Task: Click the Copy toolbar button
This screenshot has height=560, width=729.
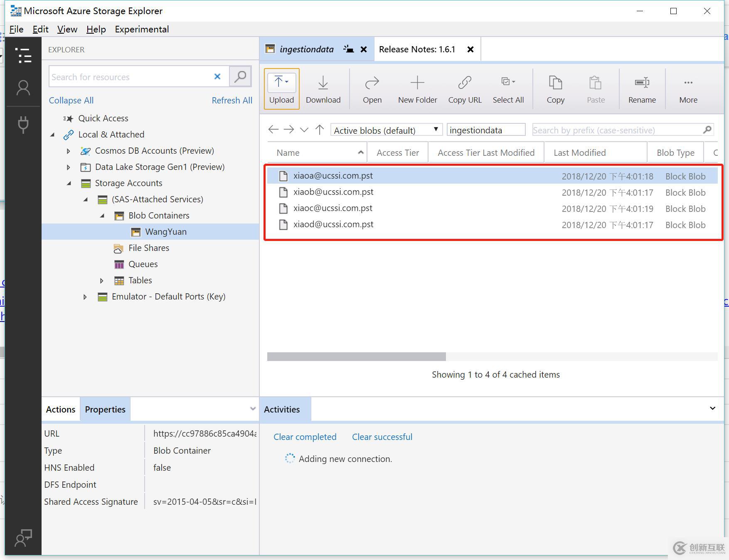Action: point(555,89)
